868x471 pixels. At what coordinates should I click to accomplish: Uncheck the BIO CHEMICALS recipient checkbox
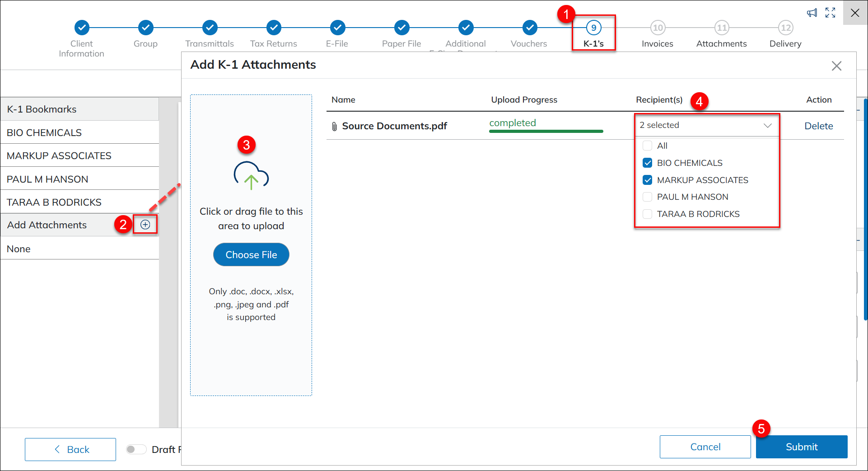click(x=647, y=163)
